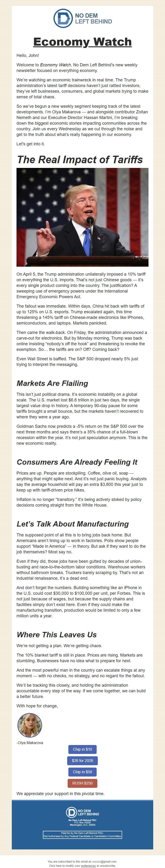This screenshot has width=165, height=868.
Task: Click the No Dem Left Behind PAC address
Action: point(82,823)
